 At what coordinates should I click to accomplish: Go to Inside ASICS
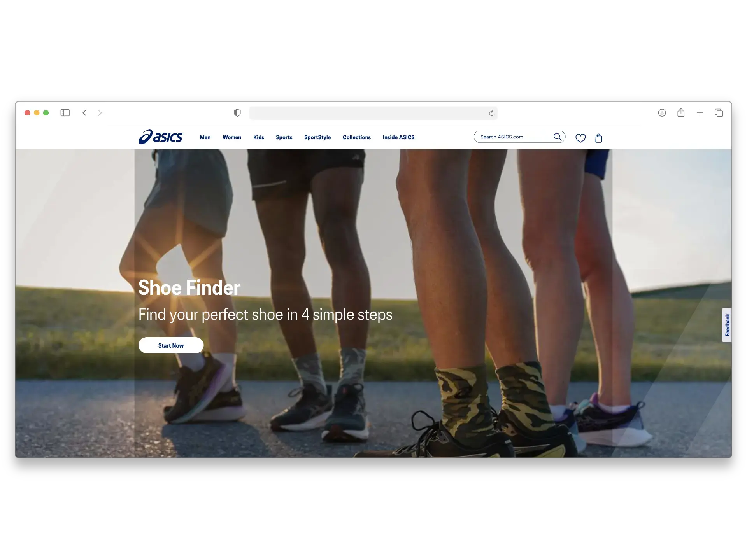coord(398,137)
